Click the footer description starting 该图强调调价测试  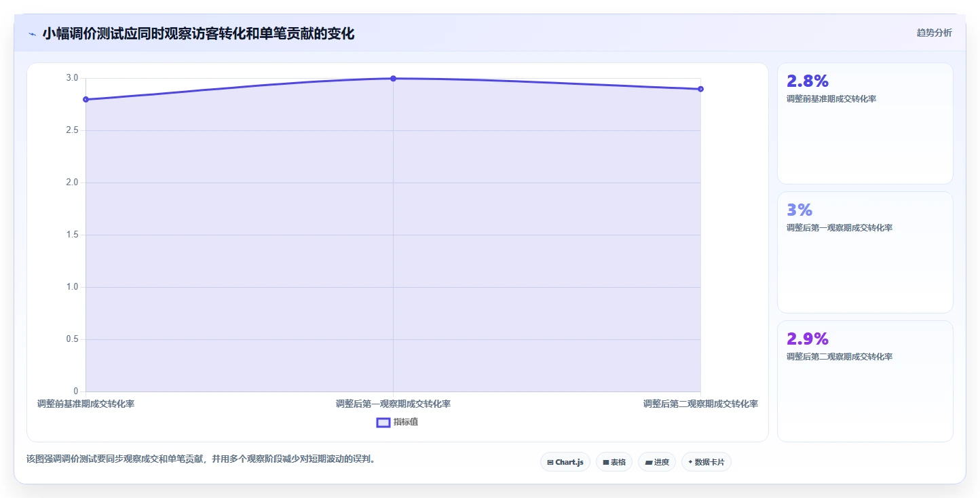[201, 459]
